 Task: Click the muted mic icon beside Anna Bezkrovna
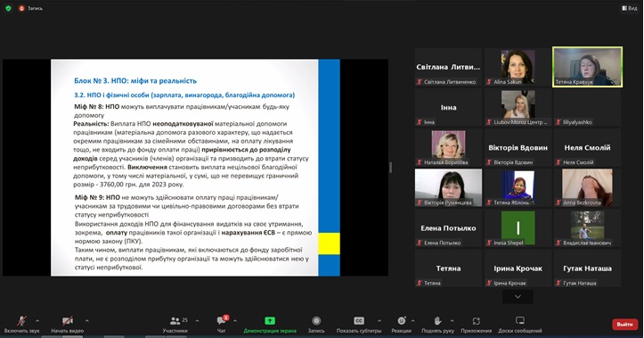558,202
